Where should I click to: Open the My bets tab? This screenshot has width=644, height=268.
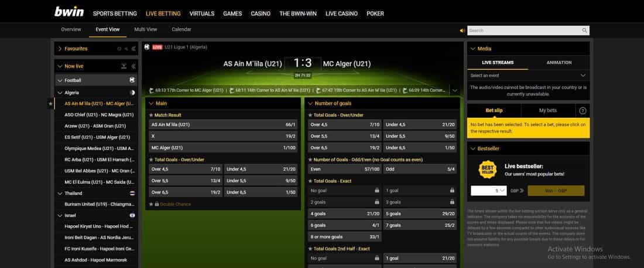pos(548,111)
